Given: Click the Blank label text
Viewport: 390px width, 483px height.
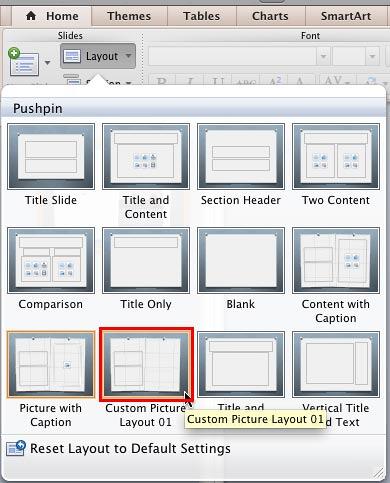Looking at the screenshot, I should coord(241,304).
